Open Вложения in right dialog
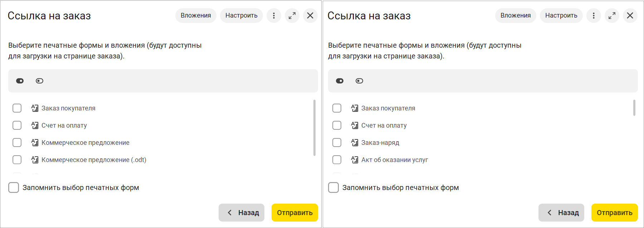Image resolution: width=644 pixels, height=228 pixels. point(516,16)
